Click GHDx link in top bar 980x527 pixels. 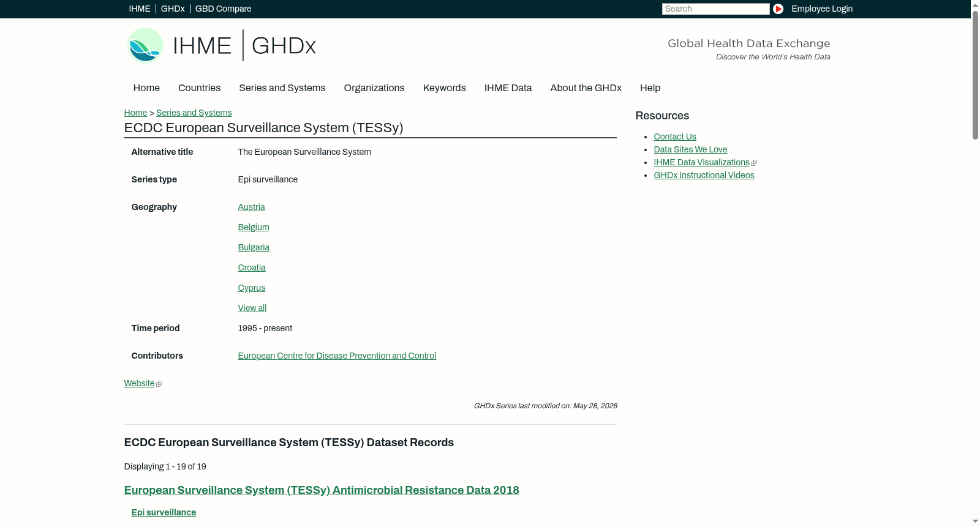pos(173,9)
